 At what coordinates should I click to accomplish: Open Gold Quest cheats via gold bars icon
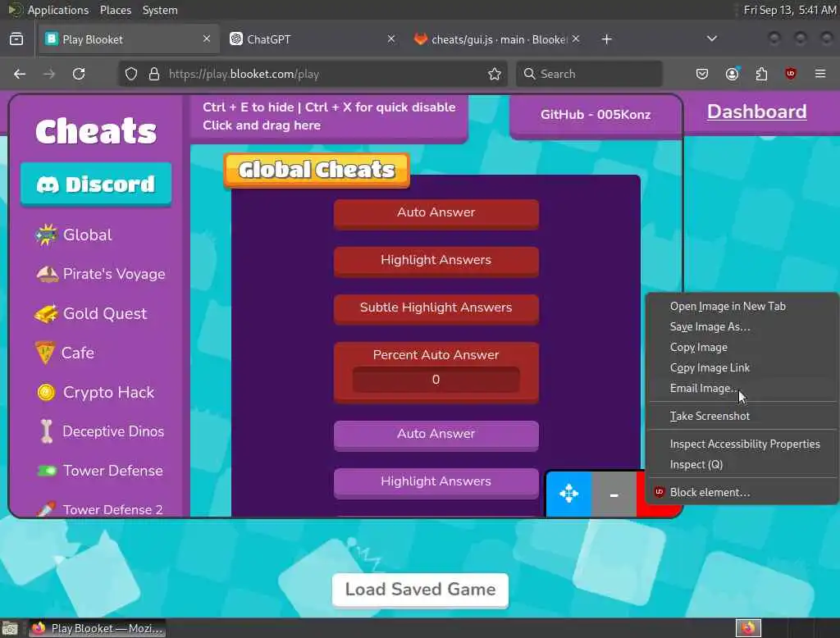(x=46, y=313)
